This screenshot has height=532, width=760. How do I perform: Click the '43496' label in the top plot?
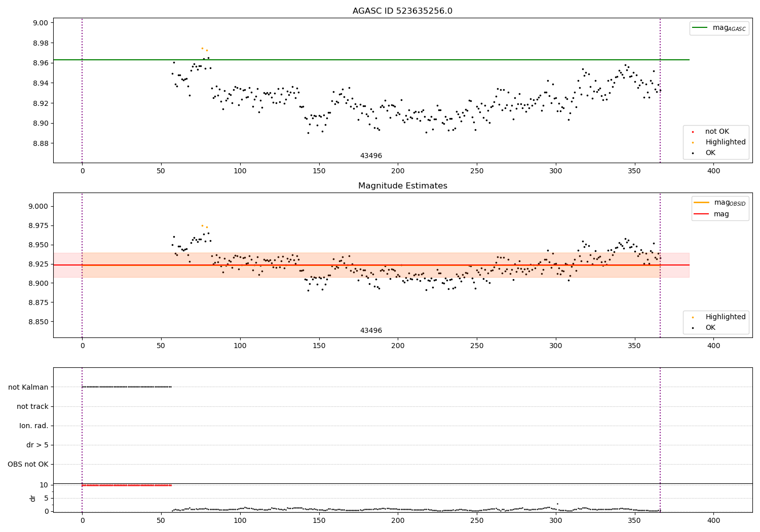click(371, 156)
